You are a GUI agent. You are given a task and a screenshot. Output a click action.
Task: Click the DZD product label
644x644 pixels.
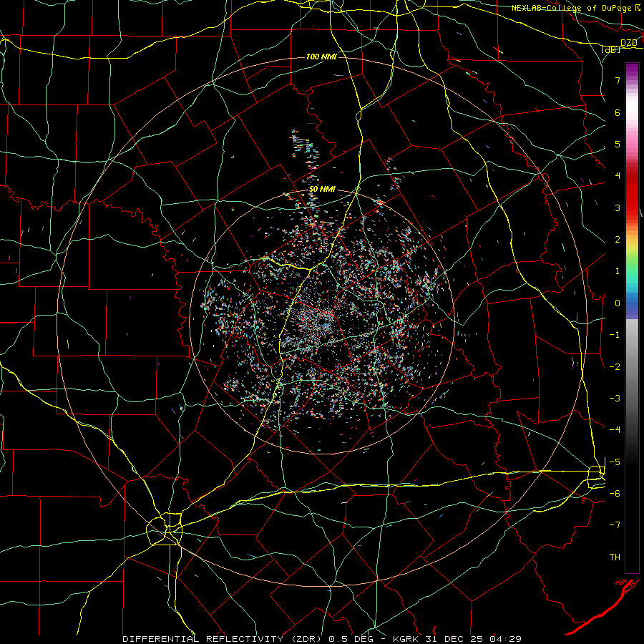tap(628, 43)
